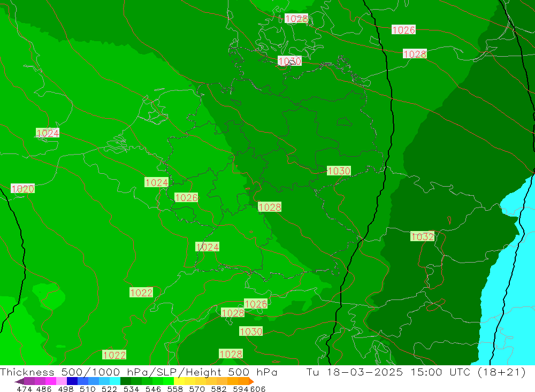The height and width of the screenshot is (392, 535).
Task: Click the dark blue legend swatch
Action: 72,381
